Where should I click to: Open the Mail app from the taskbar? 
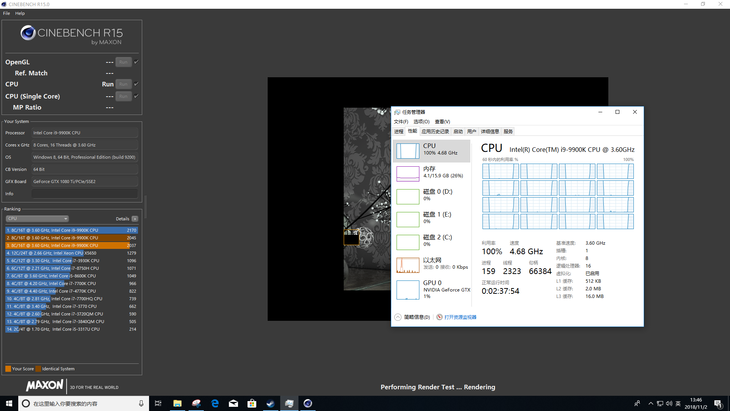[233, 403]
